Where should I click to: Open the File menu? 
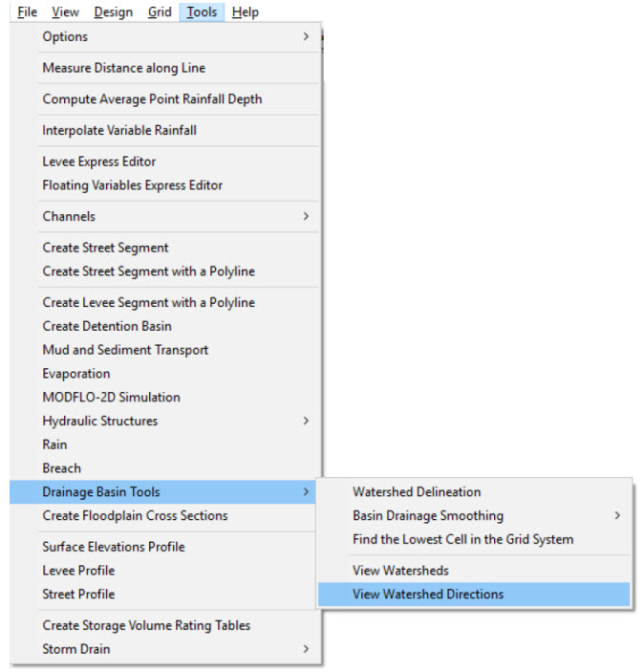[x=27, y=12]
